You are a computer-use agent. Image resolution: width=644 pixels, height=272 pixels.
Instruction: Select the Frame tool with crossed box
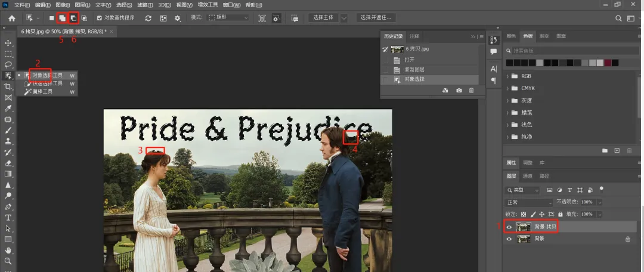point(8,97)
